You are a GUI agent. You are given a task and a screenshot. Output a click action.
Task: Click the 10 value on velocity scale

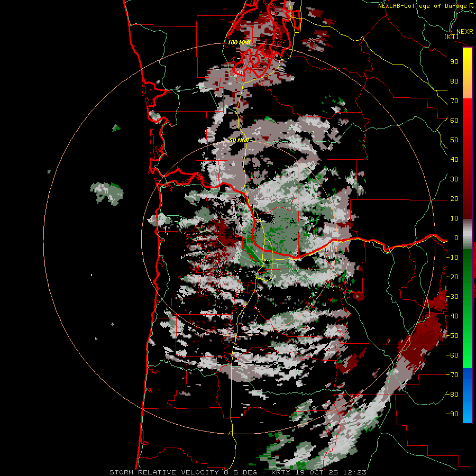[454, 218]
